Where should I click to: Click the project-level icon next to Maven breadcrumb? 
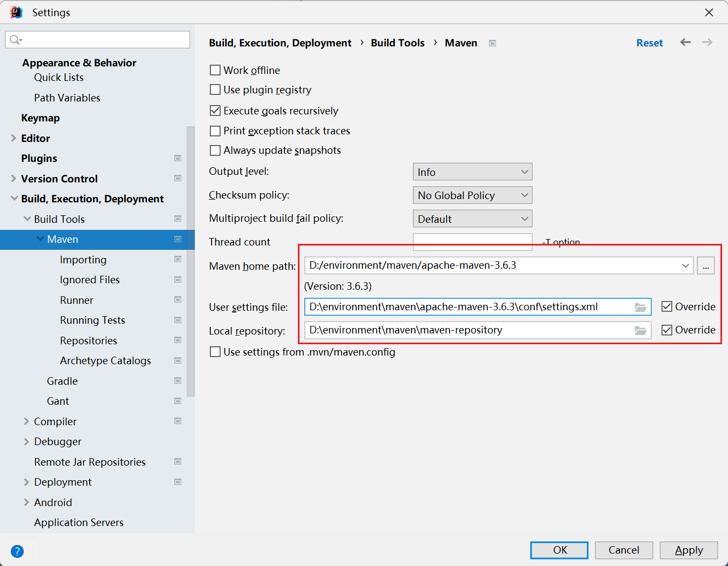click(x=492, y=43)
